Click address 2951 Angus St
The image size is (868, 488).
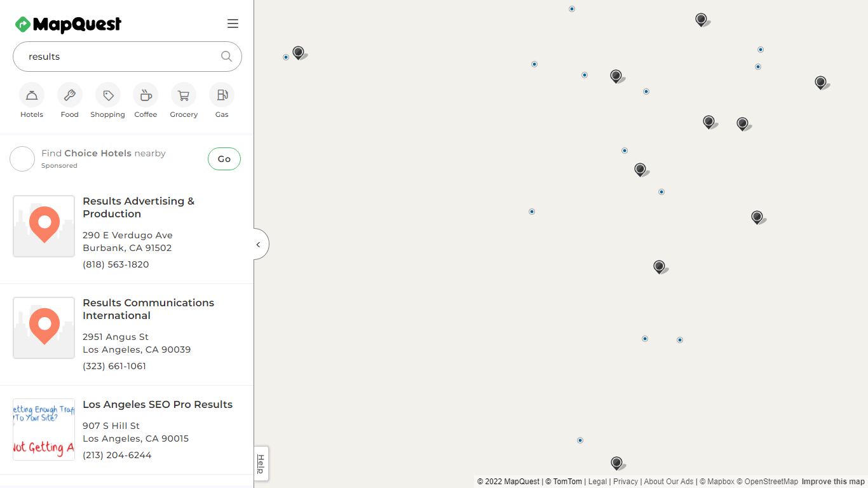[x=116, y=337]
